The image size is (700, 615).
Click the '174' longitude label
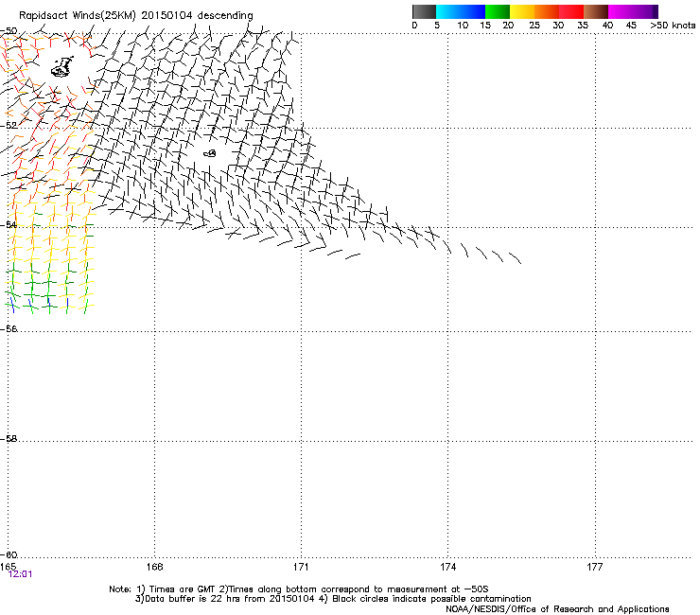[x=447, y=567]
